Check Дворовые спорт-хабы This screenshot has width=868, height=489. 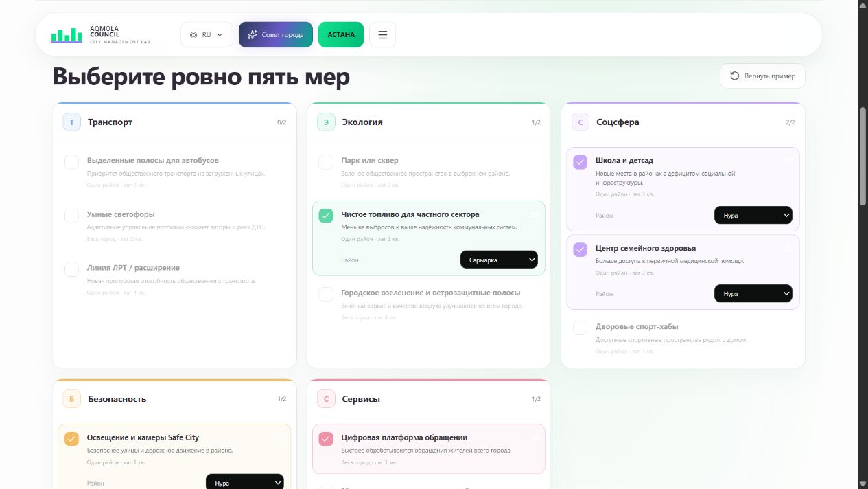[580, 328]
